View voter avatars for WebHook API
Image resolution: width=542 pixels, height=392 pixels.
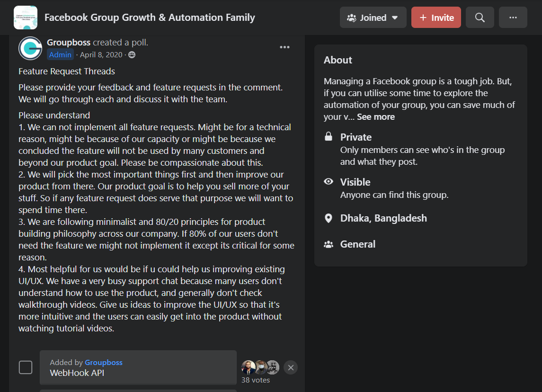point(260,367)
